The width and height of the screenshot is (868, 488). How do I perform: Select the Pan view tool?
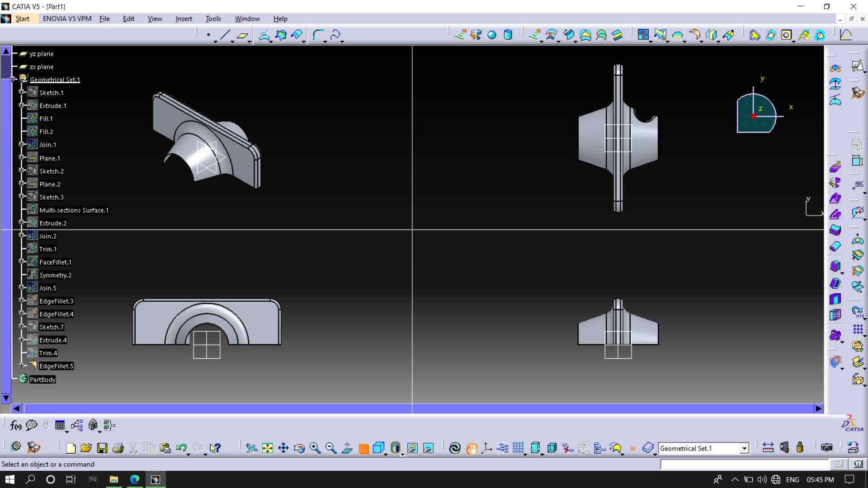coord(283,448)
